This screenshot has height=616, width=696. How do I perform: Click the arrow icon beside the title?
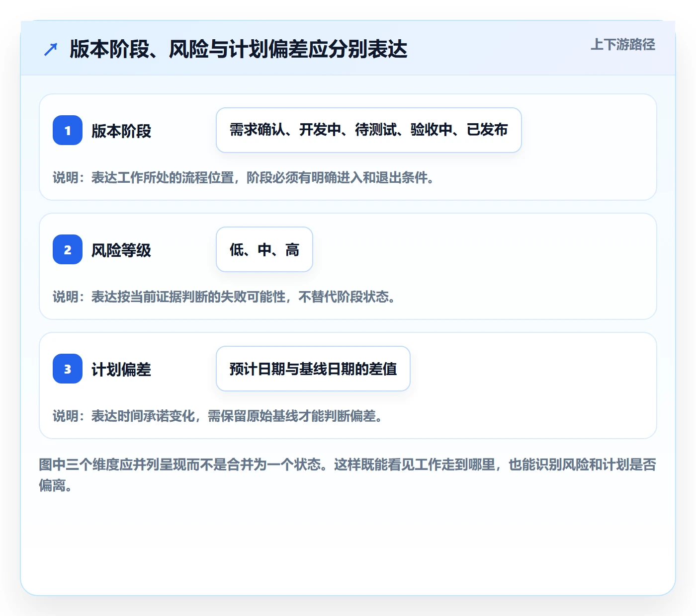51,49
